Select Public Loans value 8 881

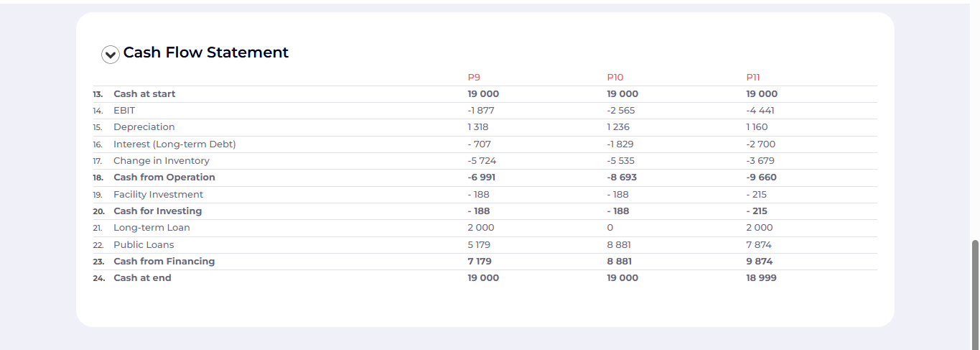[619, 245]
